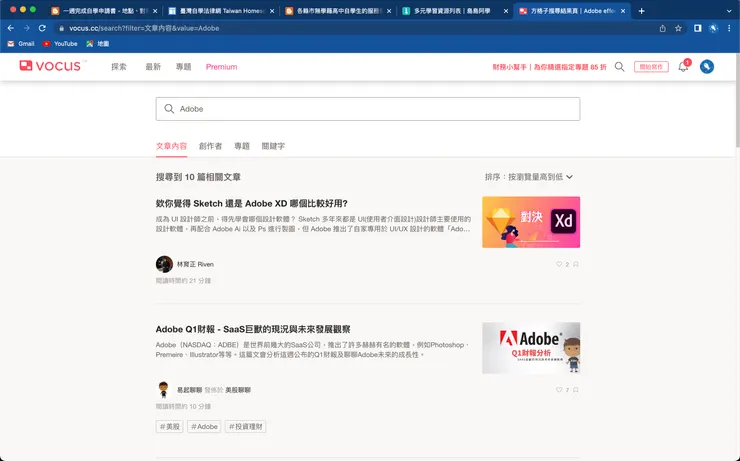The width and height of the screenshot is (740, 461).
Task: Like the Sketch vs Adobe XD article heart
Action: point(559,264)
